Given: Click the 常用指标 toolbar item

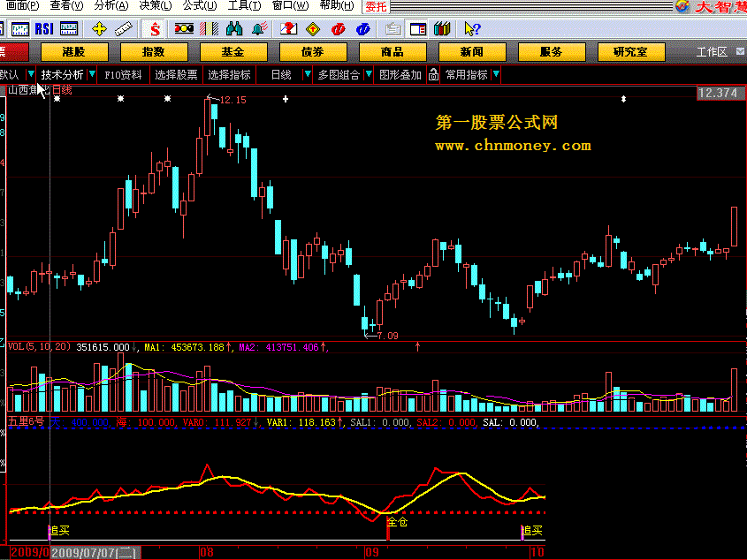Looking at the screenshot, I should pyautogui.click(x=467, y=75).
